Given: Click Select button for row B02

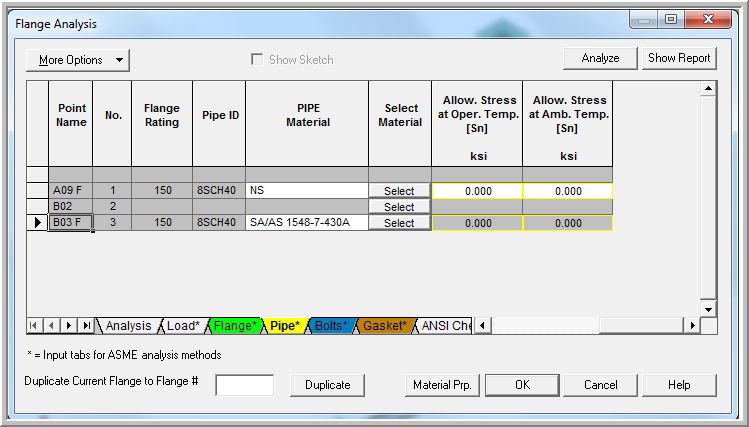Looking at the screenshot, I should point(399,207).
